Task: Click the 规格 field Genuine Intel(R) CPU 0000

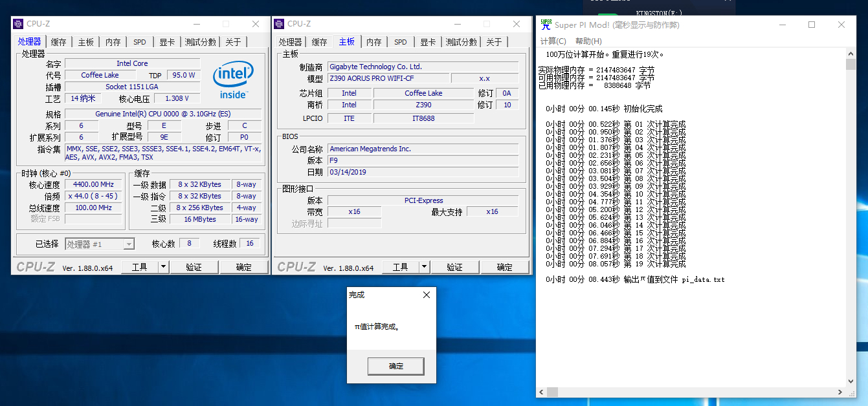Action: coord(163,114)
